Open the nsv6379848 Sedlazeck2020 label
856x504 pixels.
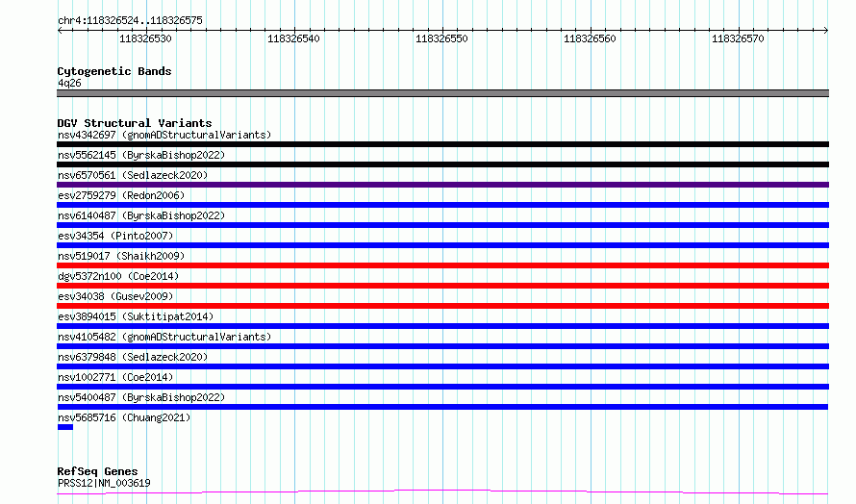point(133,357)
